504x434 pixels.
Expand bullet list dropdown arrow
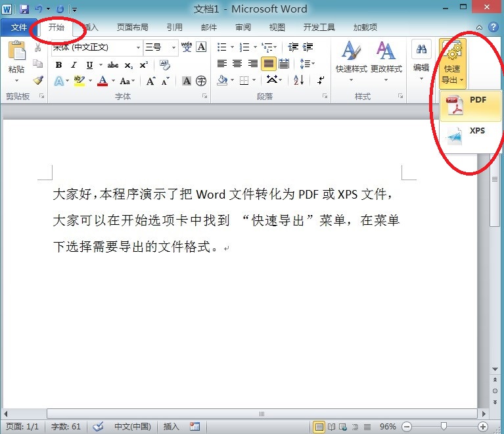[x=232, y=47]
